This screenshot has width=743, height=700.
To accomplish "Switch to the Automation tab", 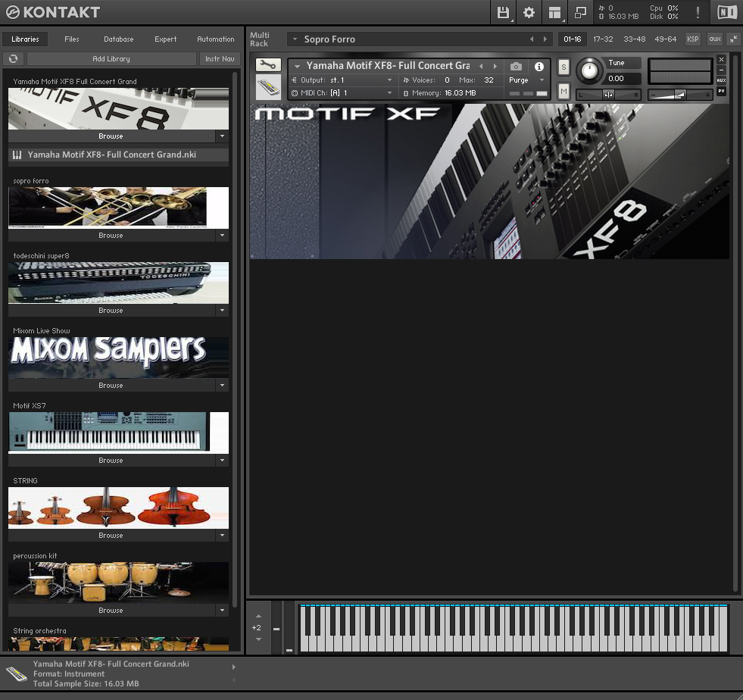I will tap(216, 39).
